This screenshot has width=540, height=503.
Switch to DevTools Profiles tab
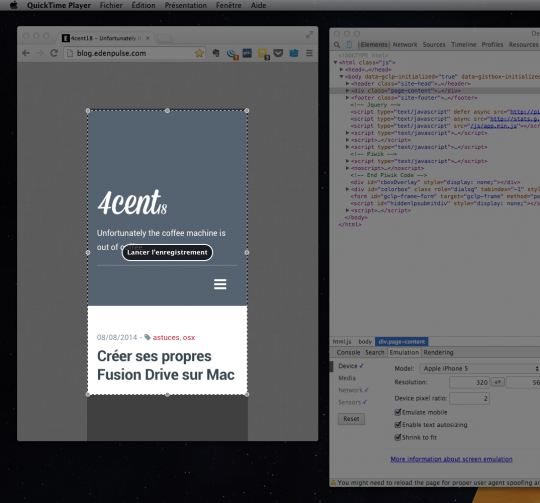point(492,44)
